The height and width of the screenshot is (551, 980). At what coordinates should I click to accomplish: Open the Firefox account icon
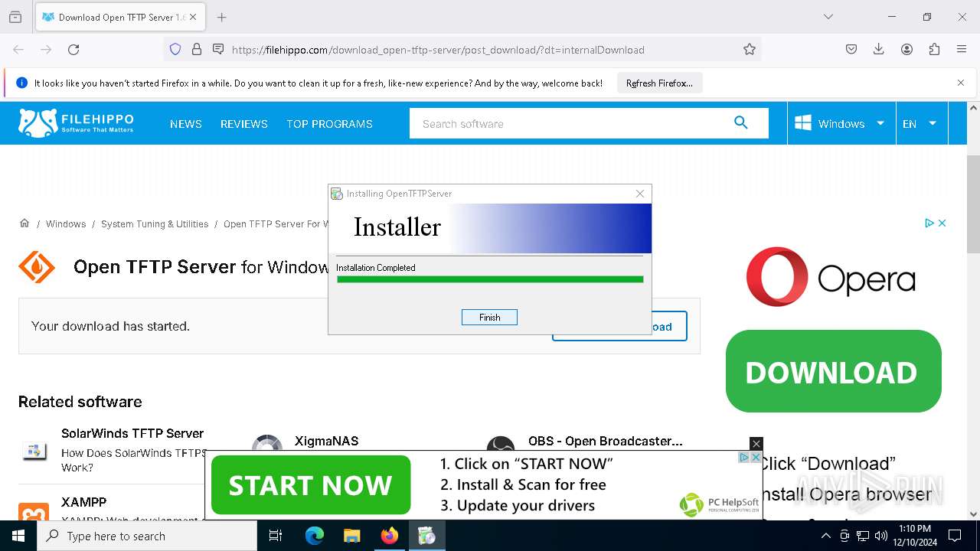tap(906, 50)
